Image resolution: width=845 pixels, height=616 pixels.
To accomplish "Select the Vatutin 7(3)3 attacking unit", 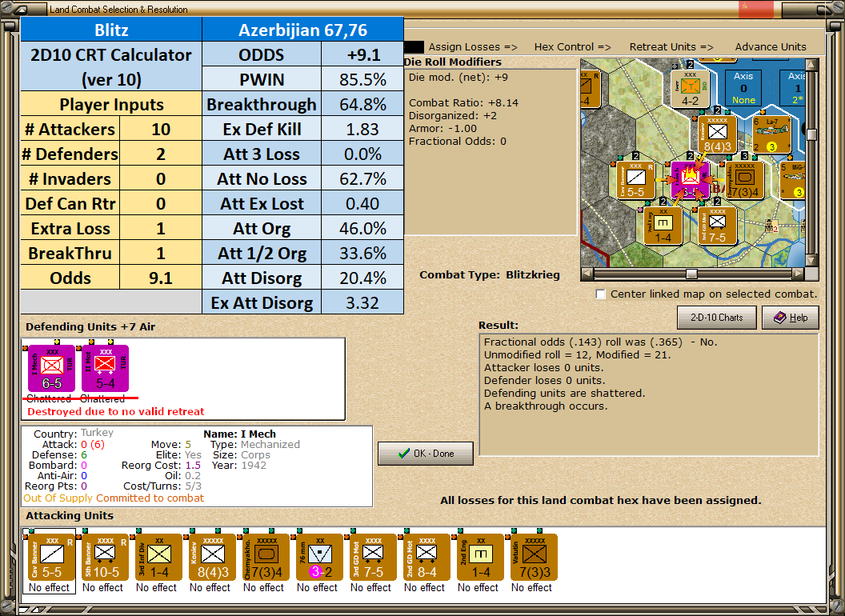I will [534, 557].
